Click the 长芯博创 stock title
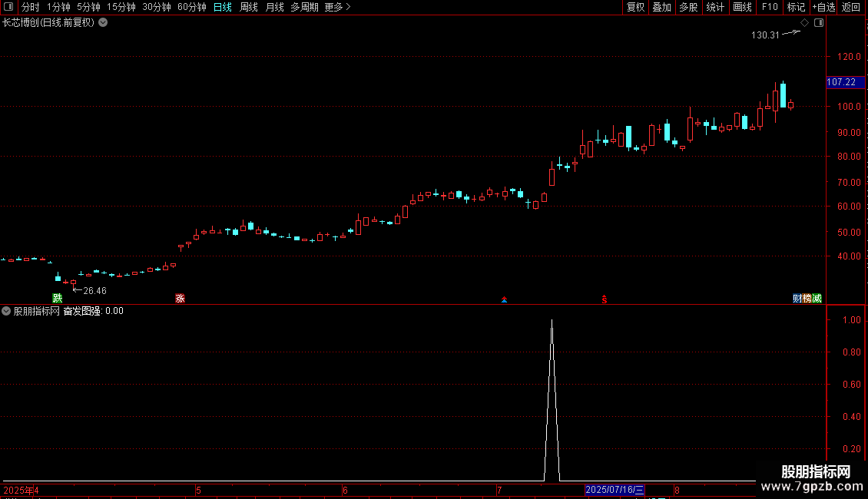868x499 pixels. pyautogui.click(x=48, y=23)
